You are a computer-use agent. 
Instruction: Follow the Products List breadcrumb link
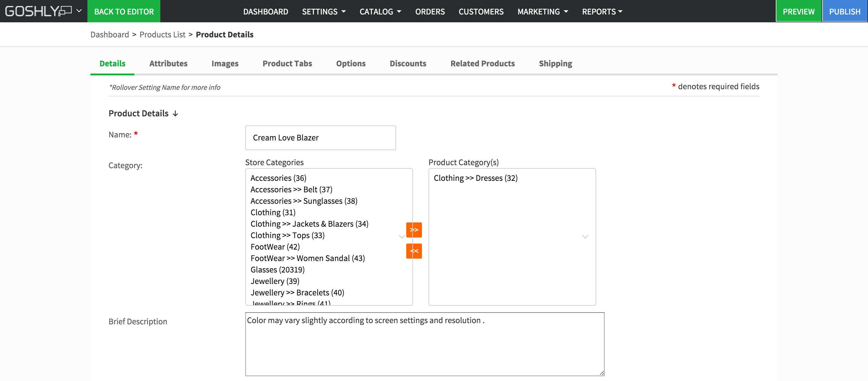pos(162,34)
